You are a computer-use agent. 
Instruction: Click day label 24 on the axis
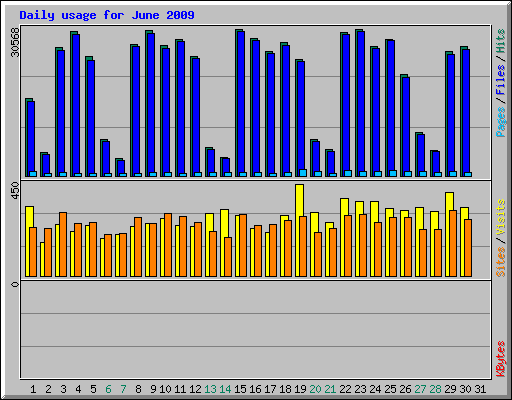[x=375, y=389]
